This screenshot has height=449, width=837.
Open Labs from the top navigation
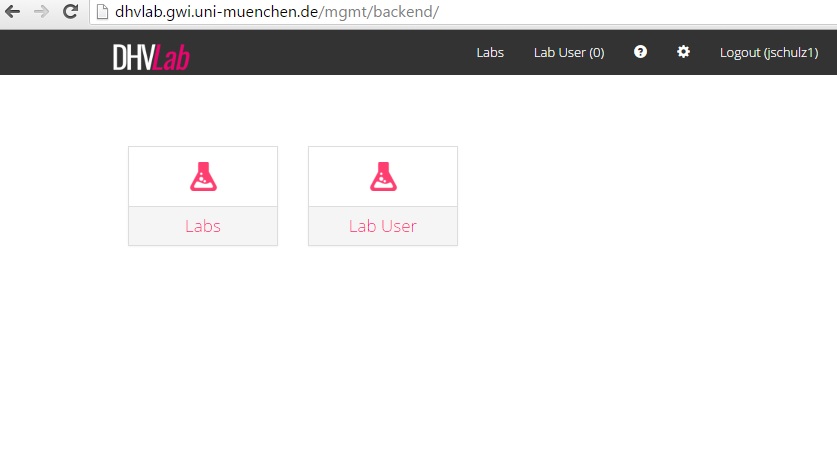coord(490,53)
